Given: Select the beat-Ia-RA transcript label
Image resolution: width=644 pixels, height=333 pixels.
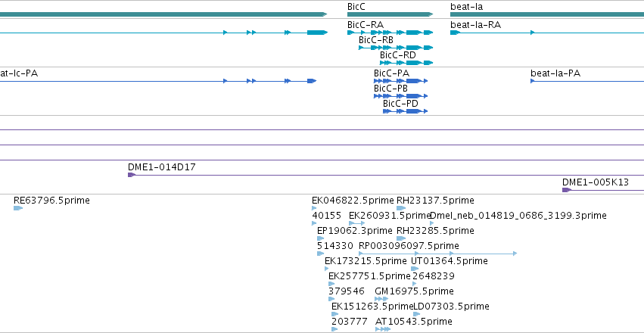Looking at the screenshot, I should click(x=475, y=25).
